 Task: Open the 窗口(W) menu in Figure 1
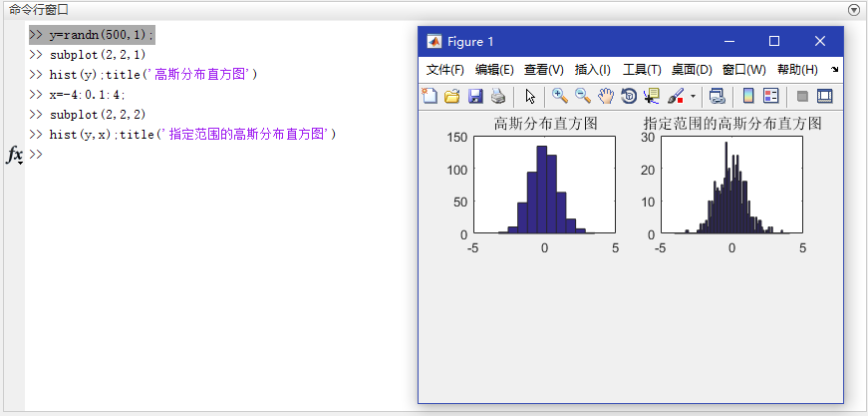pyautogui.click(x=744, y=70)
